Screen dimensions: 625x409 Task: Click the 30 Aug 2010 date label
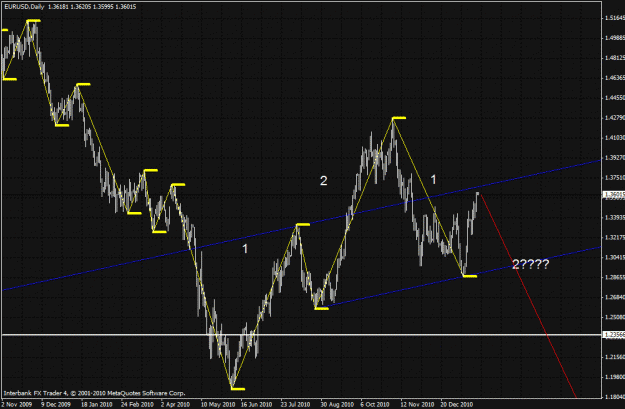point(337,404)
